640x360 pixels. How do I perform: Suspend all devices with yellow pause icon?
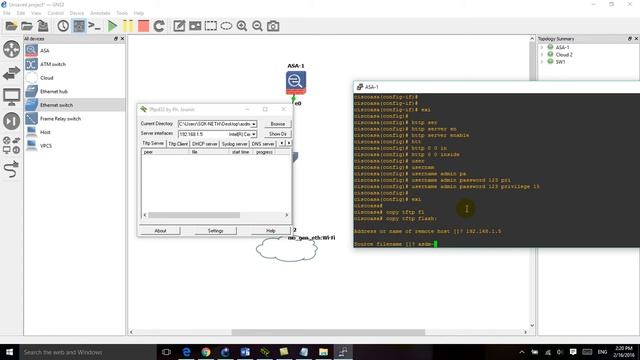[128, 26]
